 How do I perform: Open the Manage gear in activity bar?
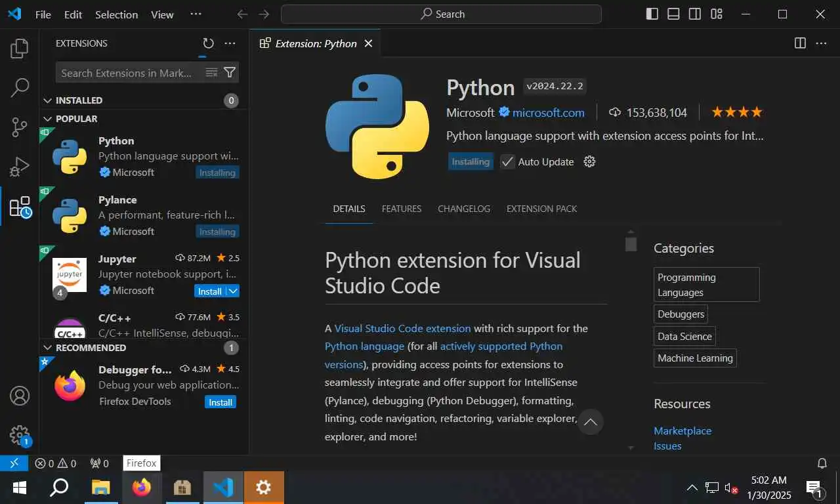20,435
